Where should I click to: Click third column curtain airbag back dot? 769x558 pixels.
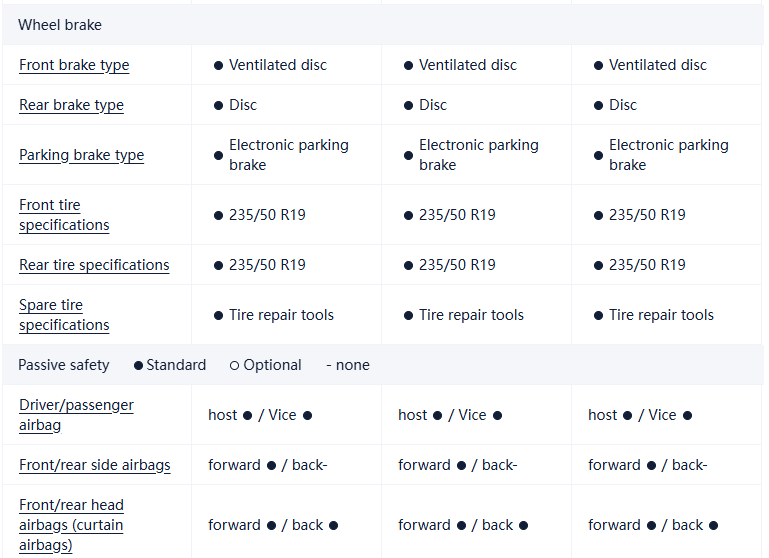pos(713,526)
